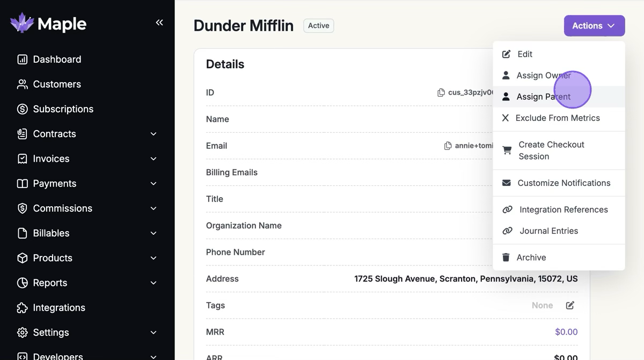Click the Invoices receipt icon
644x360 pixels.
(x=22, y=159)
